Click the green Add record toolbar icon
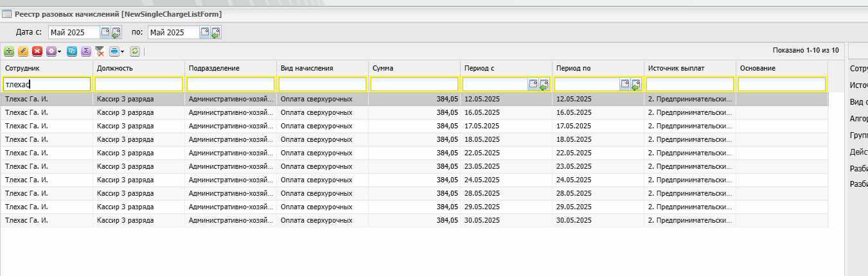Screen dimensions: 868x276 point(9,51)
